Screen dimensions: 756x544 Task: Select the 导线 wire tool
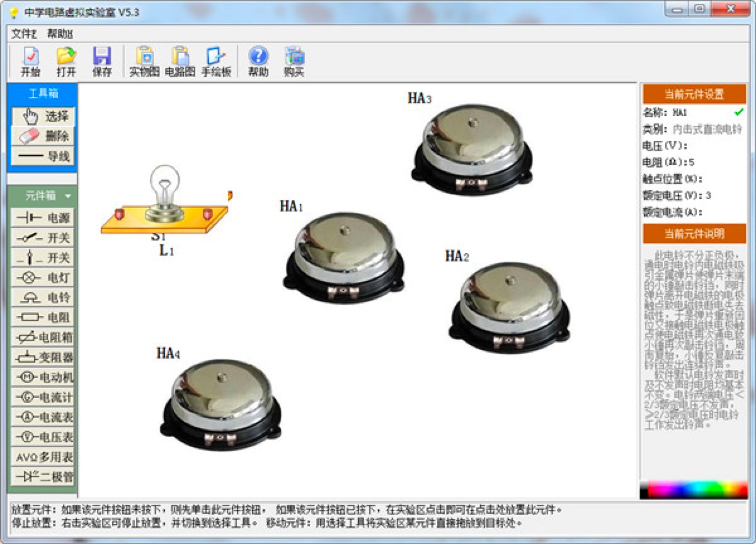(x=43, y=156)
